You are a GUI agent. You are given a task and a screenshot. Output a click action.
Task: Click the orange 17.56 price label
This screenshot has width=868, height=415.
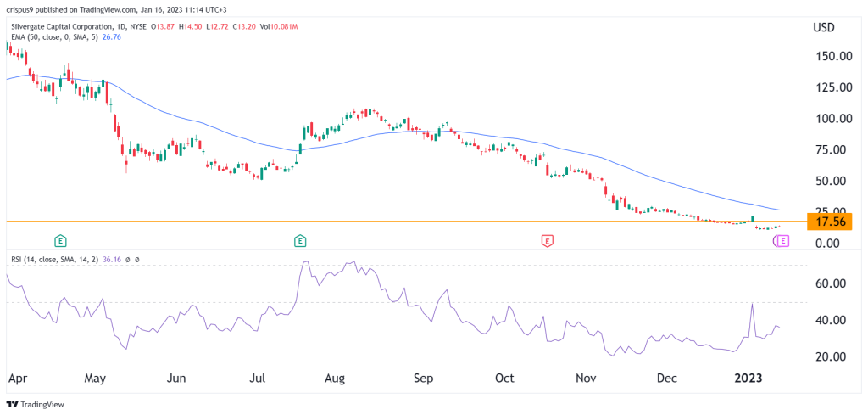[829, 222]
